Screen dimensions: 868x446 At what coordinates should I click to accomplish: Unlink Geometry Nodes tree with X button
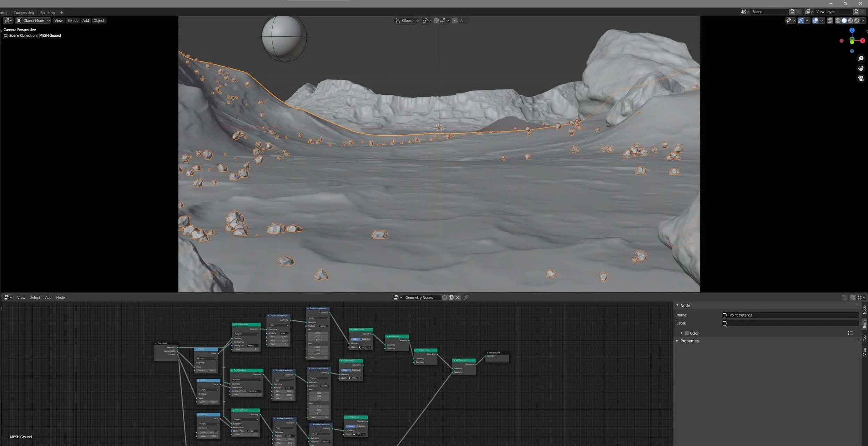(458, 297)
